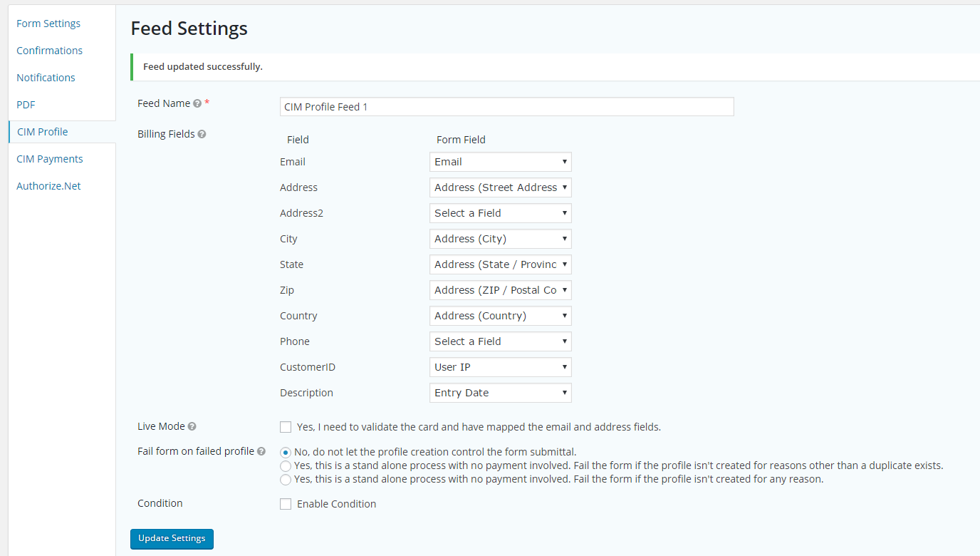This screenshot has width=980, height=556.
Task: Click help icon next to Live Mode
Action: point(192,427)
